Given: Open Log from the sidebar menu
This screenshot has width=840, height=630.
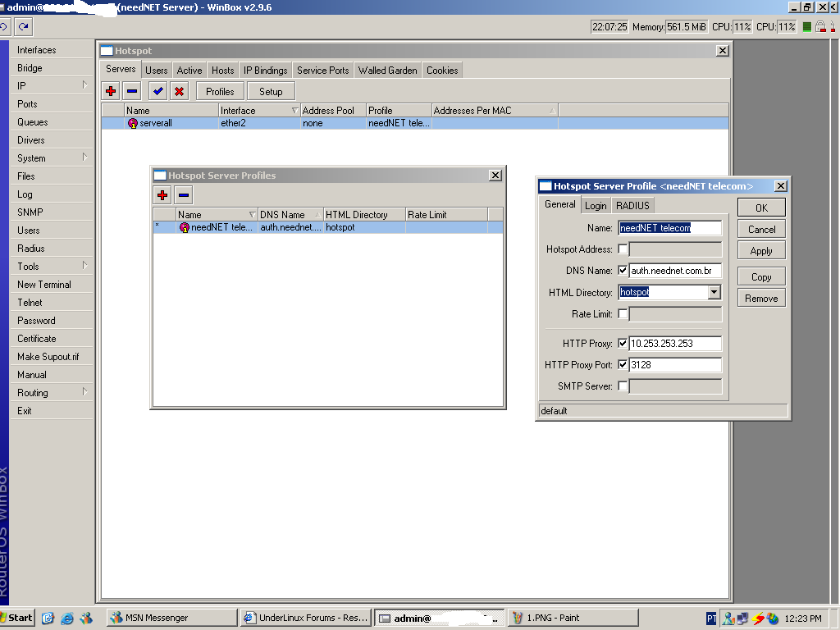Looking at the screenshot, I should click(x=52, y=194).
